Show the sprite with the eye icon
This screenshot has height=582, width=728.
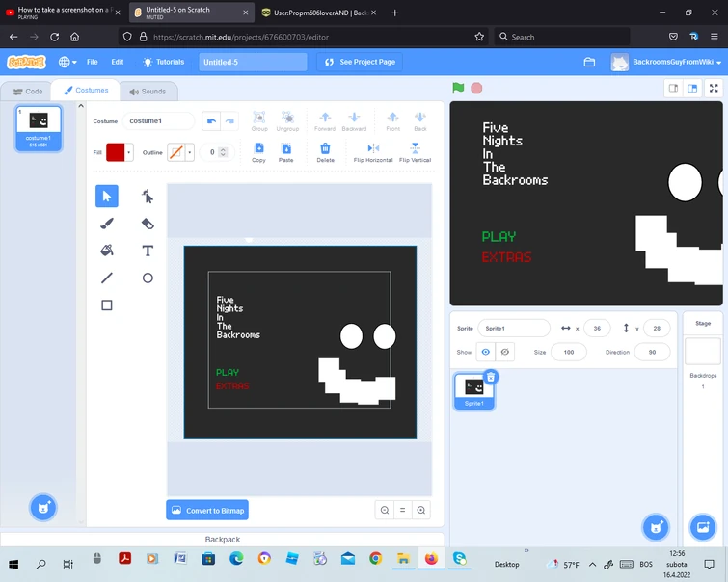[x=486, y=352]
